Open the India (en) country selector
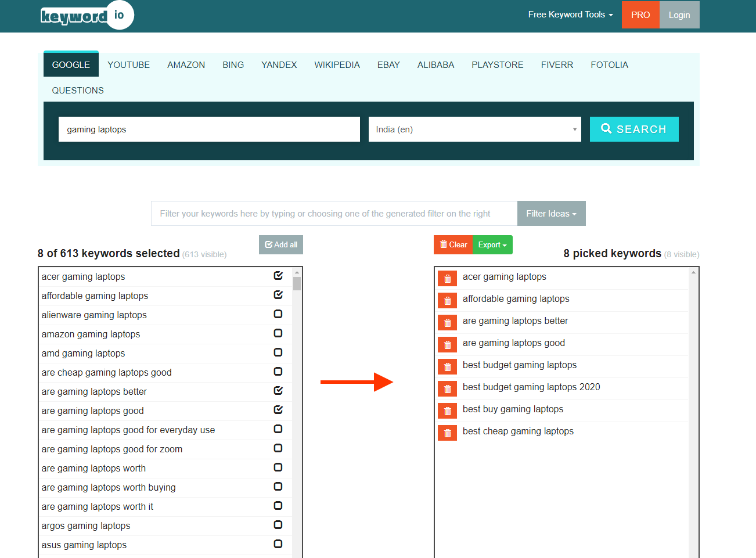Image resolution: width=756 pixels, height=558 pixels. (x=475, y=129)
